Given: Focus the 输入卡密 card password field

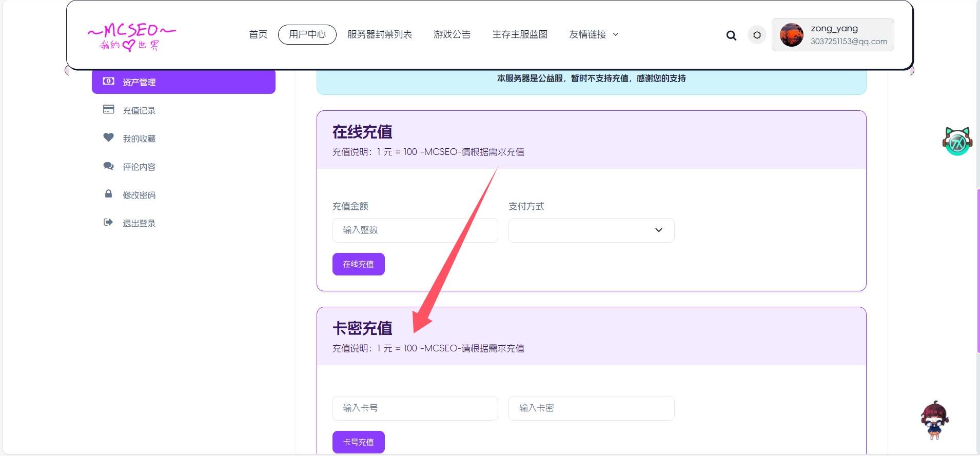Looking at the screenshot, I should click(591, 408).
